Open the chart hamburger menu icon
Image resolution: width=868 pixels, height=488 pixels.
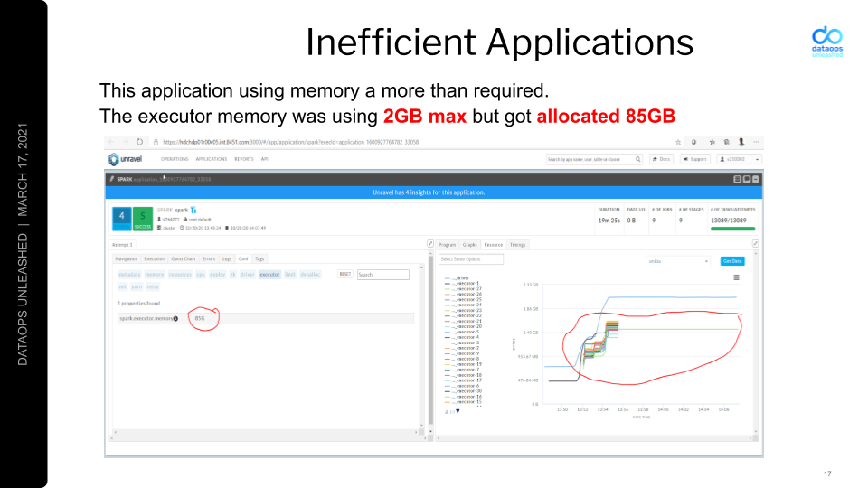coord(736,277)
